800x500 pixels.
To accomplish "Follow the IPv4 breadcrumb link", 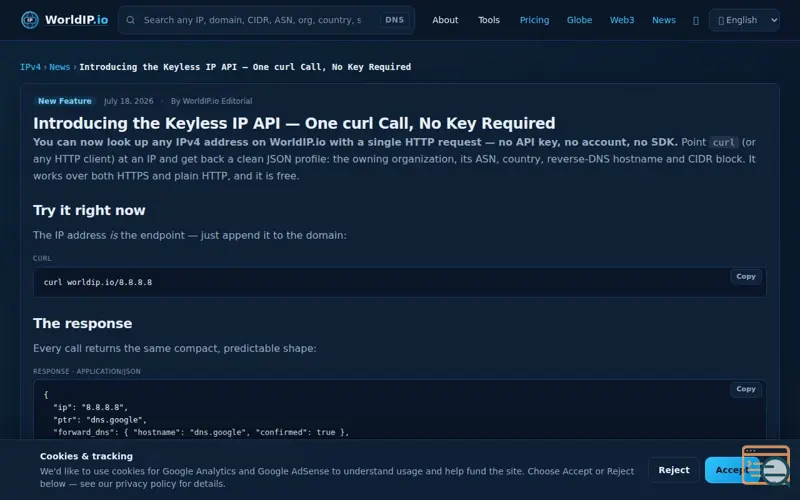I will pos(30,67).
